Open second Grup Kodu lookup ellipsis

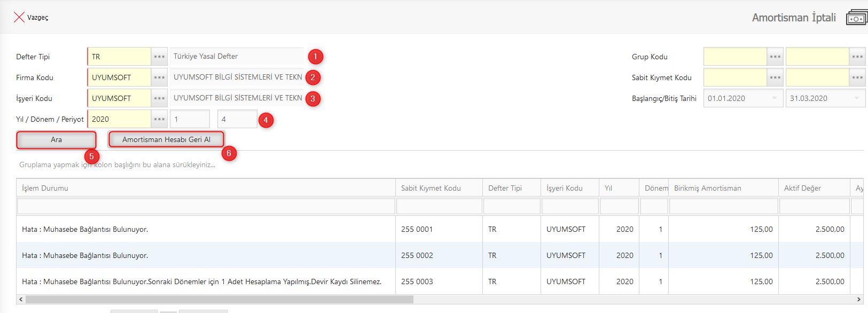pyautogui.click(x=857, y=57)
